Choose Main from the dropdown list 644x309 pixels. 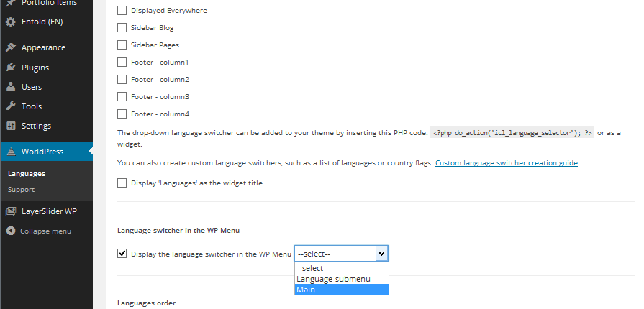(341, 290)
